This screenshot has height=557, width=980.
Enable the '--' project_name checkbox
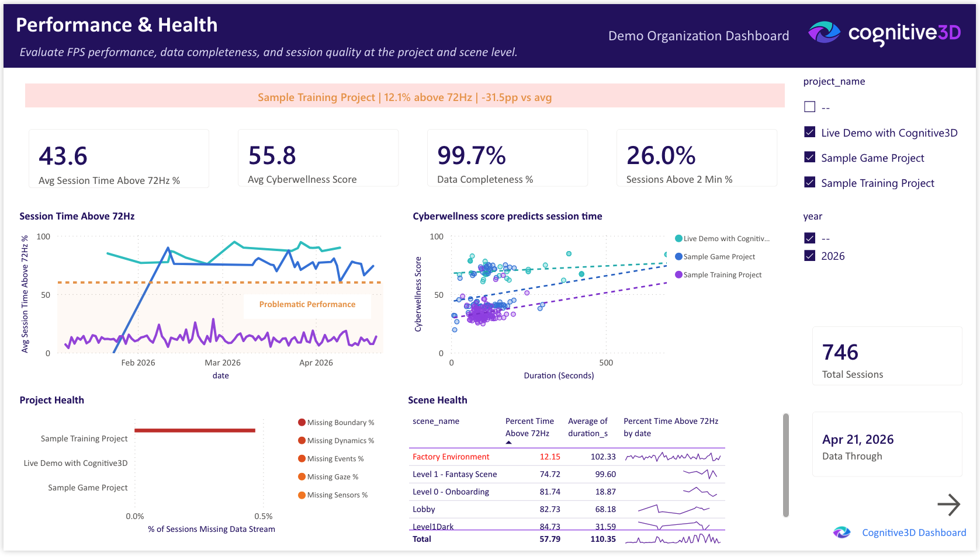coord(809,106)
